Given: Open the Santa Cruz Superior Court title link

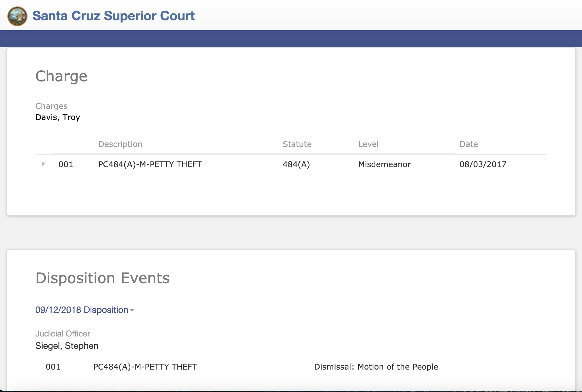Looking at the screenshot, I should [114, 16].
